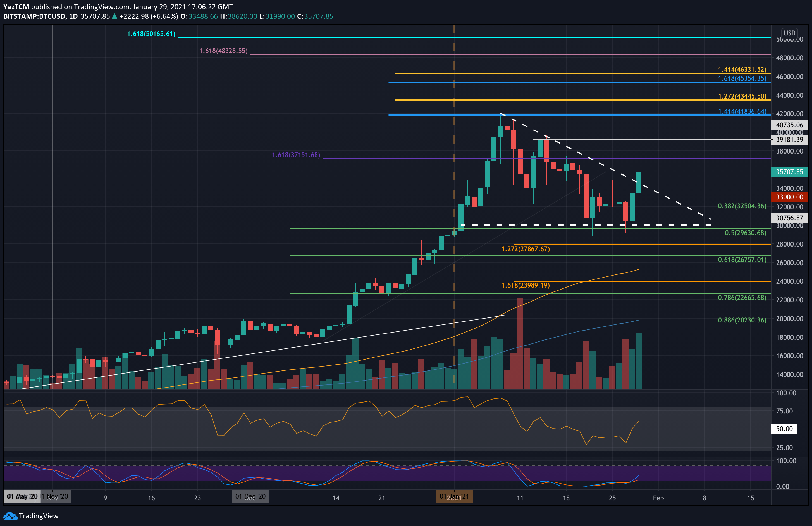Click the 25 date tick on the time axis

612,498
